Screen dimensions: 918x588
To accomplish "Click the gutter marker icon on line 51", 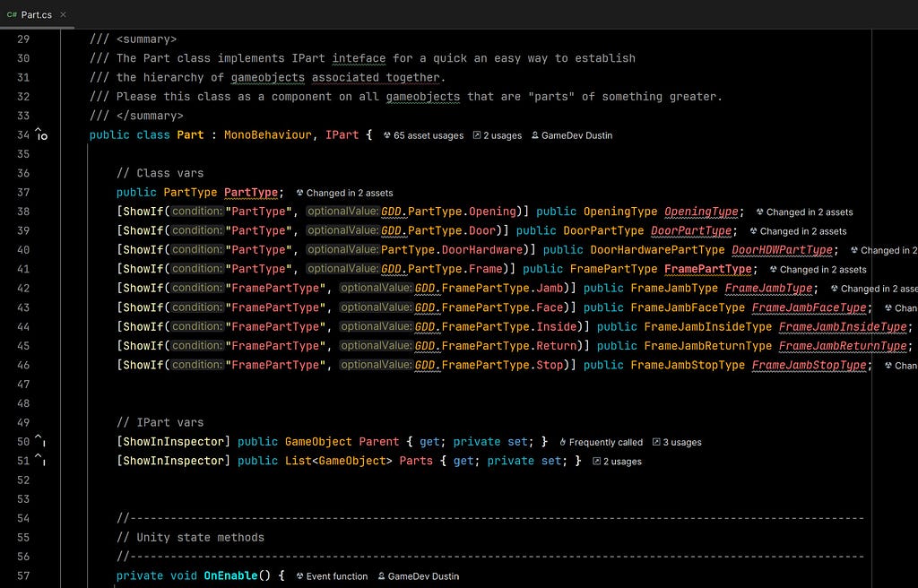I will tap(39, 460).
